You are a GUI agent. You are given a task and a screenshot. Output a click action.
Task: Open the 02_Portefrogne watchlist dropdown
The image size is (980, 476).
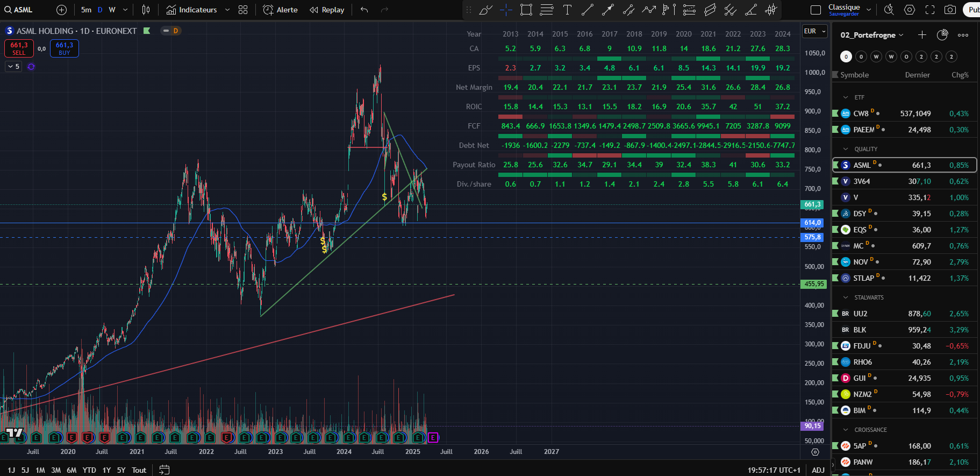[x=872, y=35]
